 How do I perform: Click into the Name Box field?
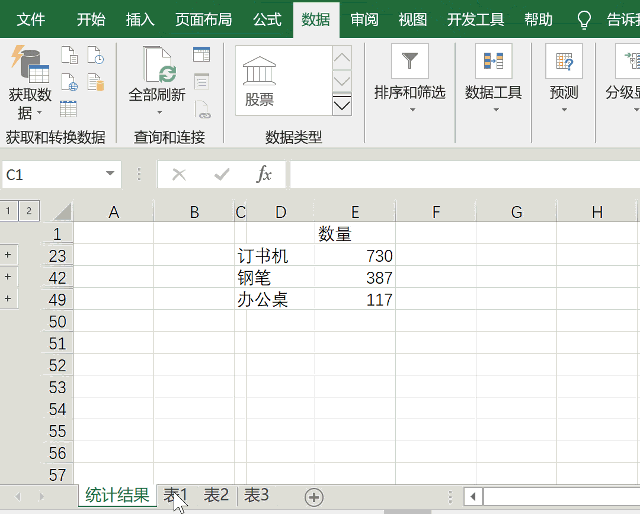[53, 175]
